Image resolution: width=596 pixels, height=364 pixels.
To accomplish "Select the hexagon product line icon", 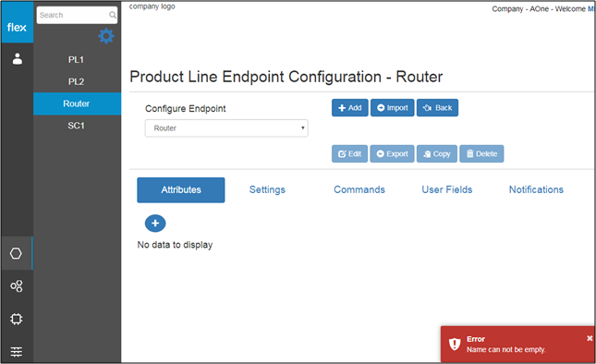I will (x=16, y=253).
